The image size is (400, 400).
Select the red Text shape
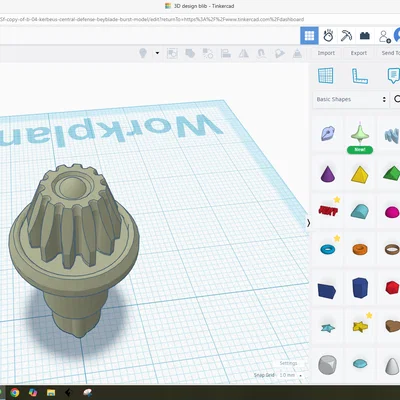tap(328, 211)
